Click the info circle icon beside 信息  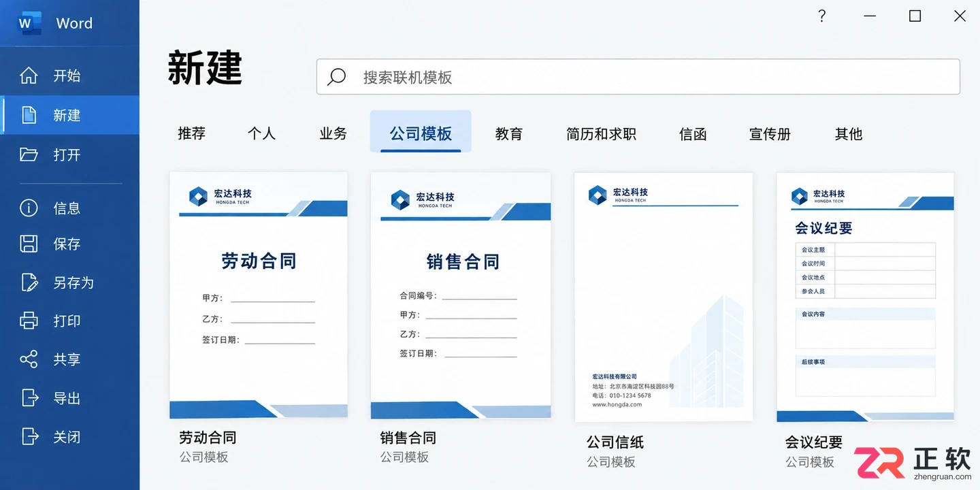click(x=29, y=208)
